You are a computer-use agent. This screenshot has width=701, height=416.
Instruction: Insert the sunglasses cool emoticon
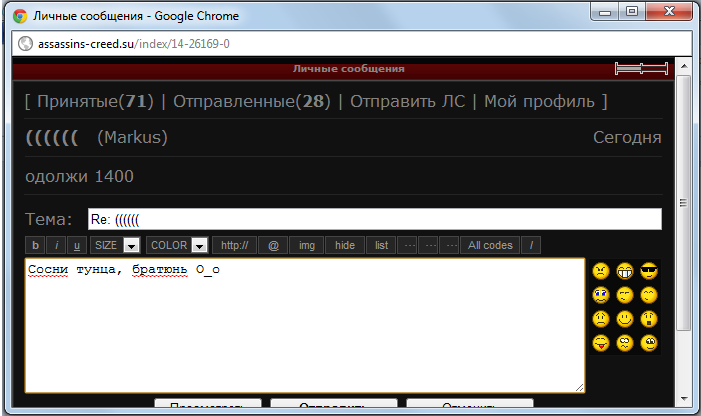(x=649, y=270)
